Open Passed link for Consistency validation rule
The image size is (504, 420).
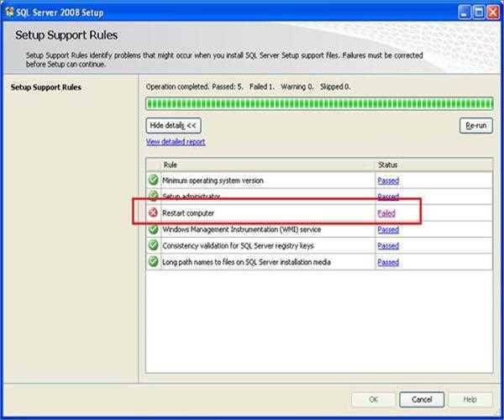388,246
